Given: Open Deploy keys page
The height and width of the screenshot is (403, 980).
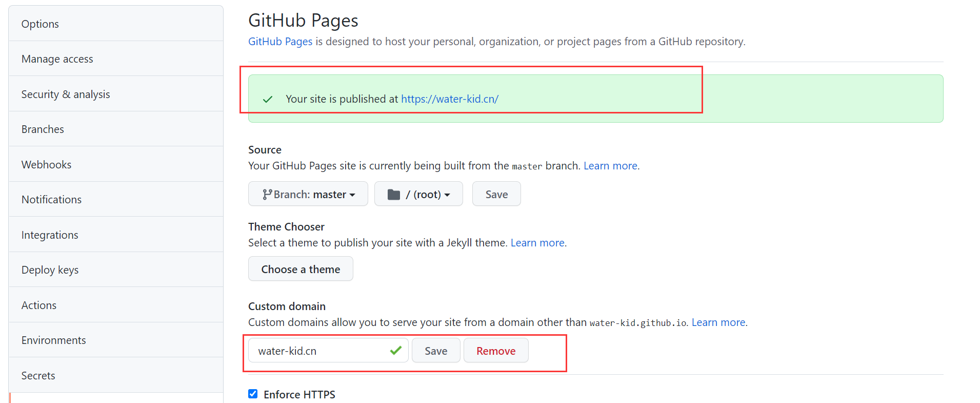Looking at the screenshot, I should (116, 270).
